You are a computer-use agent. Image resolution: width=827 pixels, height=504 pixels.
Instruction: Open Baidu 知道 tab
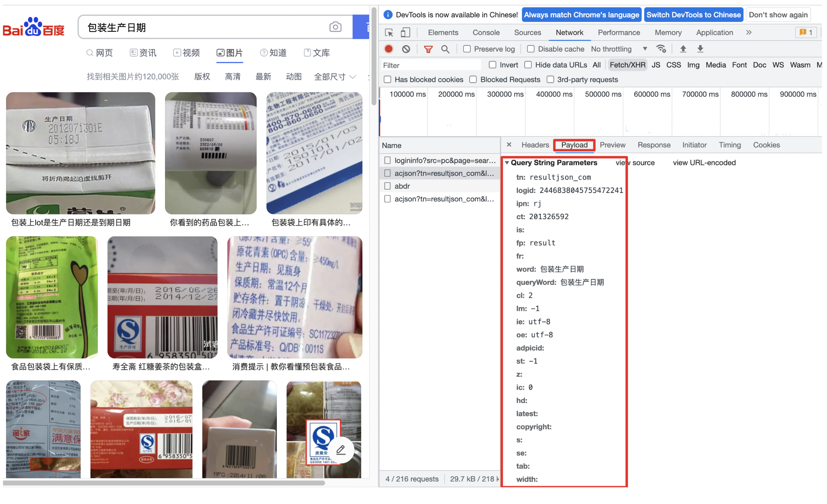click(273, 53)
